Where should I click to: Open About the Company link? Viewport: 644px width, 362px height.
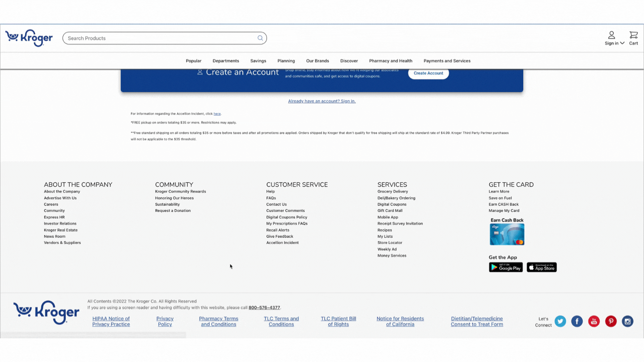click(x=62, y=191)
